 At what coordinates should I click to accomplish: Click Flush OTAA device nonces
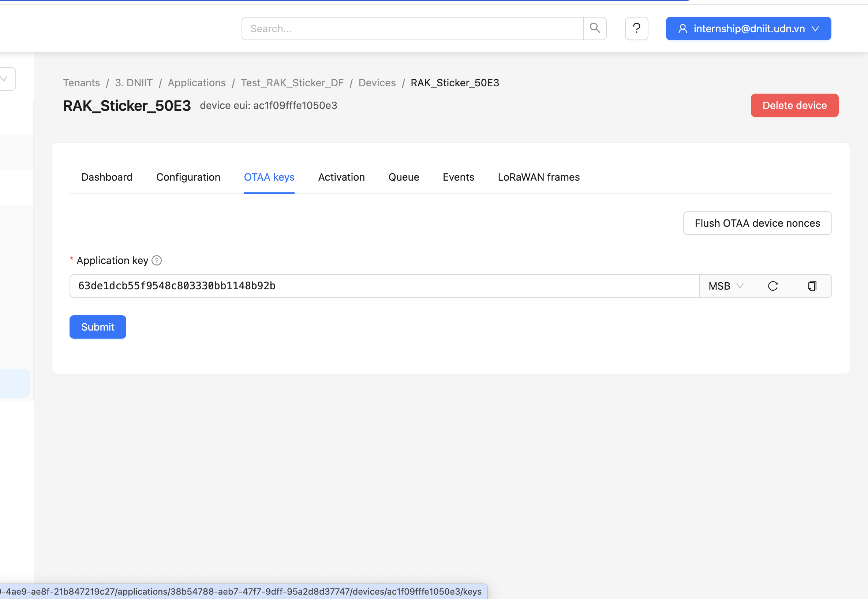coord(757,223)
